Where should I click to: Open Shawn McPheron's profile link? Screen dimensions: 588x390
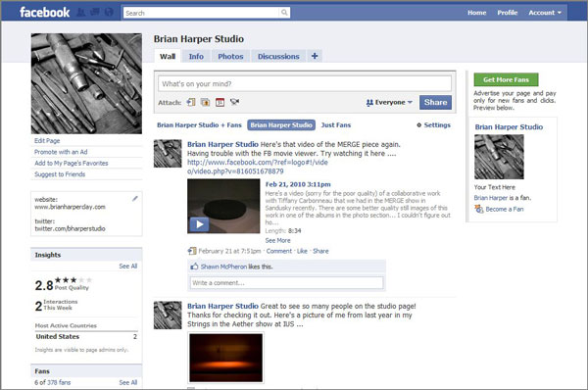pos(223,267)
